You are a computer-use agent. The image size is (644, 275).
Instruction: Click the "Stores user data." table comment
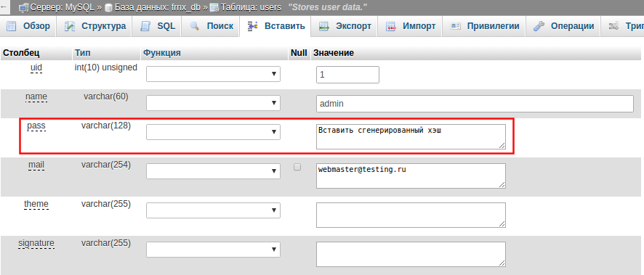(x=328, y=7)
